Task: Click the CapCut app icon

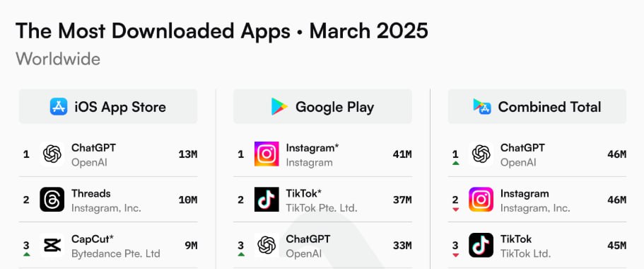Action: [52, 245]
